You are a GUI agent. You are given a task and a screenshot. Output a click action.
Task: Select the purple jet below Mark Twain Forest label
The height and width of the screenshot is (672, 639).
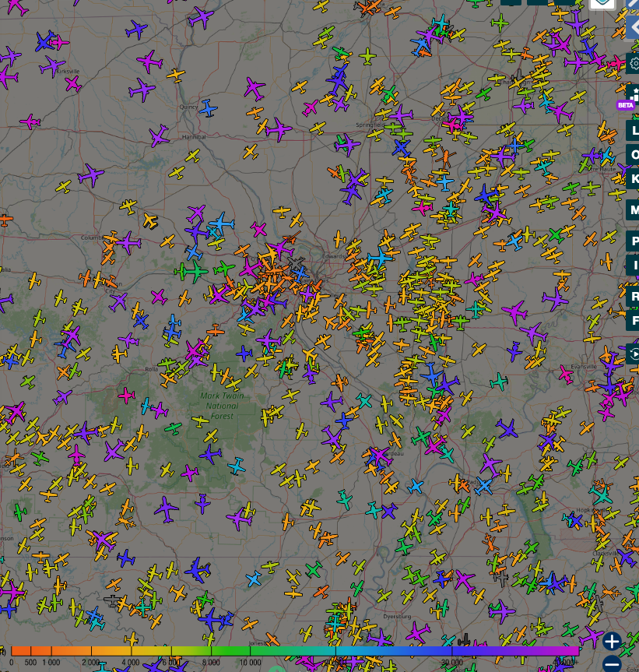point(210,454)
